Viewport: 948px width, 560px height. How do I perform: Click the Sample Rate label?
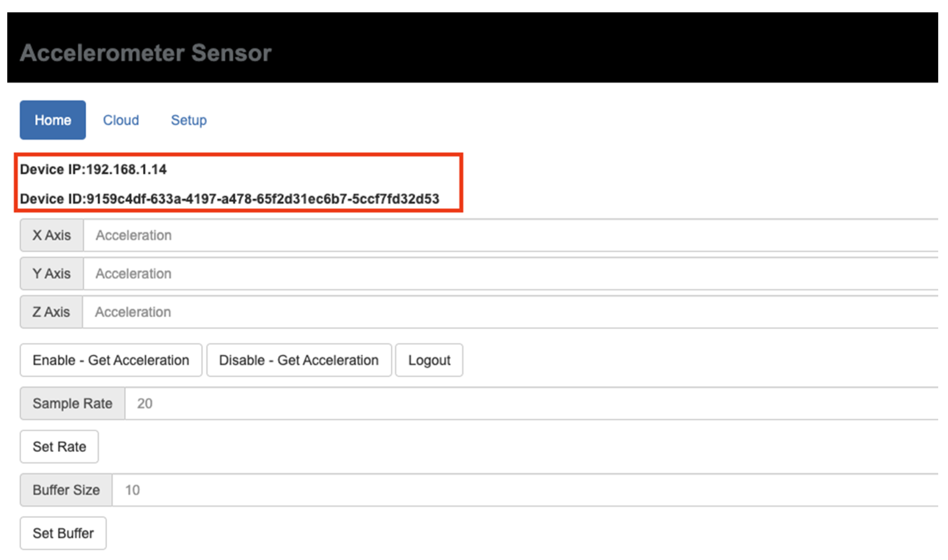(x=72, y=403)
